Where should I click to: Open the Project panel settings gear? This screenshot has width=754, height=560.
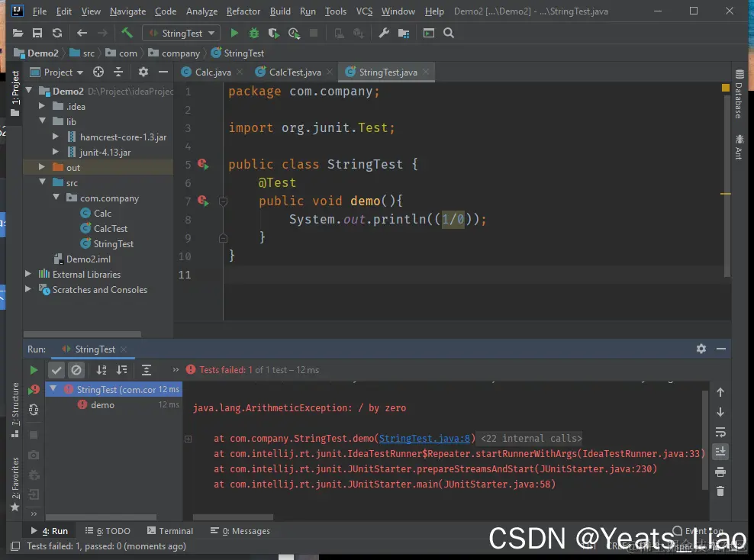point(143,72)
